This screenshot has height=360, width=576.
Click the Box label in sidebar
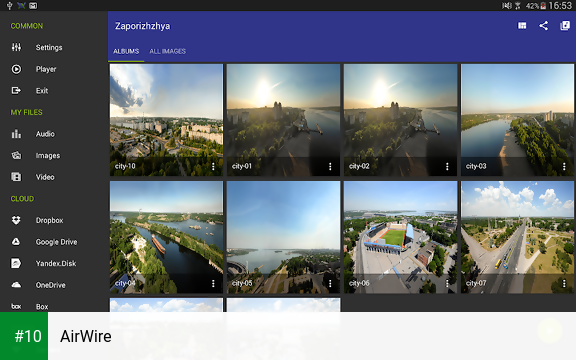click(42, 306)
